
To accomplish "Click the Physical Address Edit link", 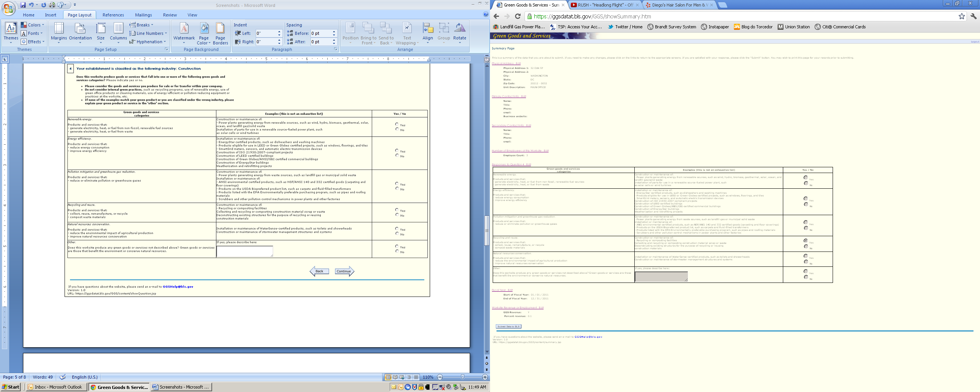I will pos(506,64).
